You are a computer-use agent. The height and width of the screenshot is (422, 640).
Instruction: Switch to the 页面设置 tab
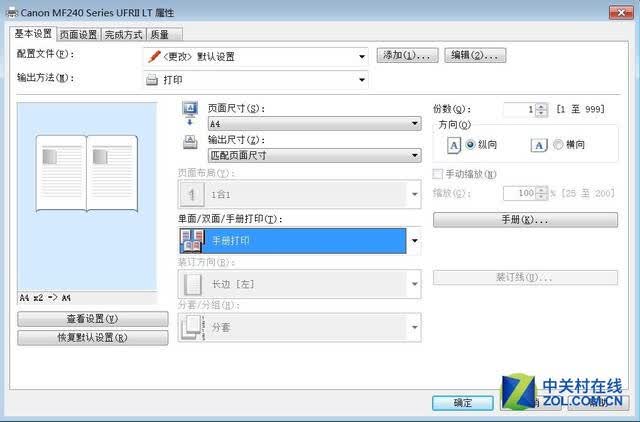[78, 35]
